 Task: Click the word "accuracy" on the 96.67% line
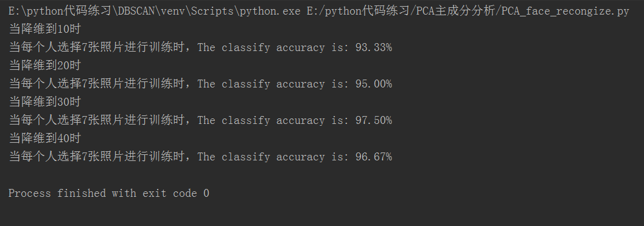(301, 157)
